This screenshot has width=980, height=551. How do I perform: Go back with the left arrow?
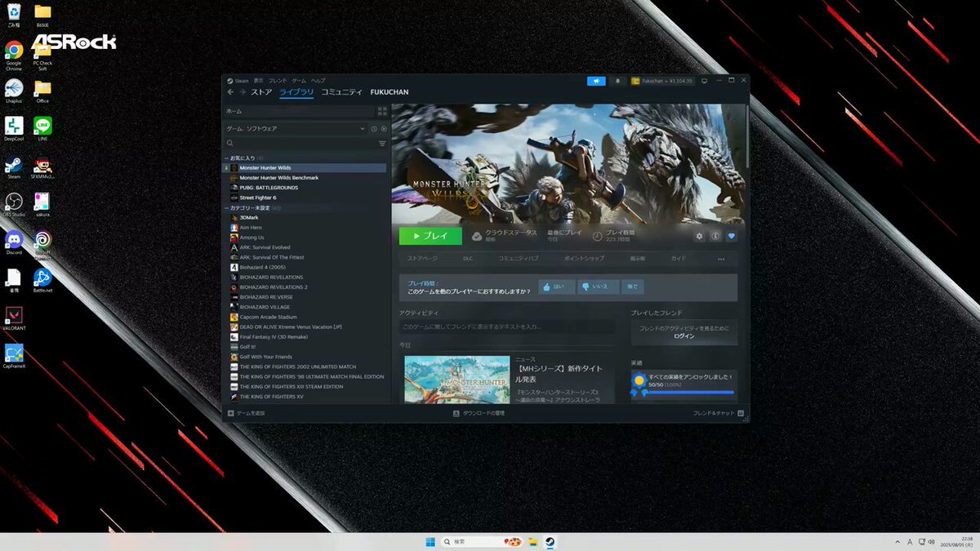coord(230,92)
